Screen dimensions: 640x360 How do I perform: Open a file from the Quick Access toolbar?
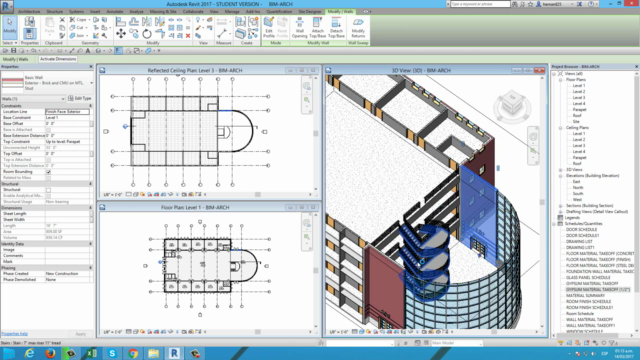point(5,51)
